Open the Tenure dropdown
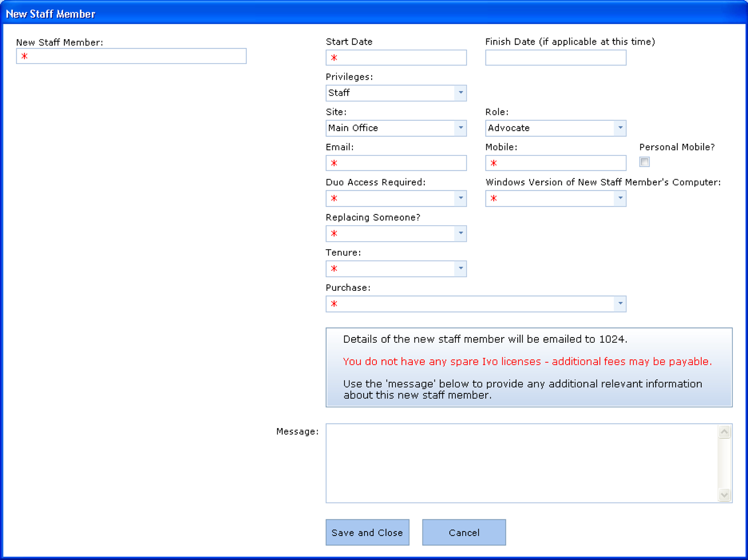 tap(461, 269)
